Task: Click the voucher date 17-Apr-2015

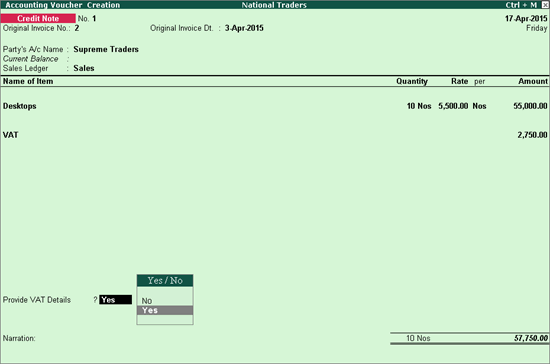Action: pos(526,19)
